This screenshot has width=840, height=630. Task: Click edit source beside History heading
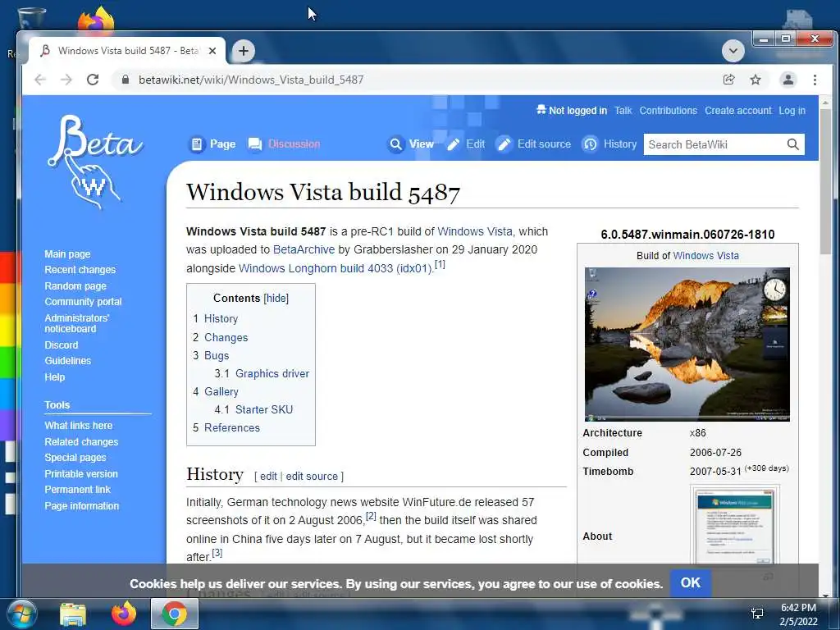click(312, 477)
